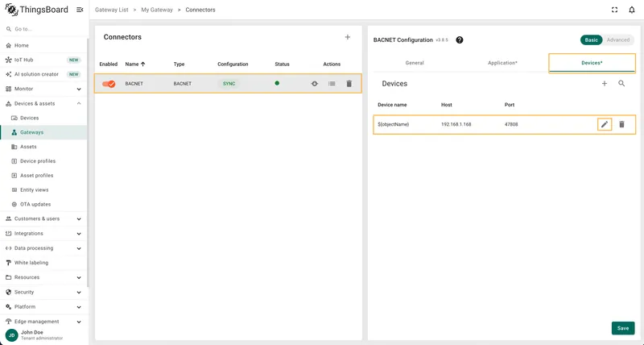
Task: Open the notifications bell
Action: [632, 10]
